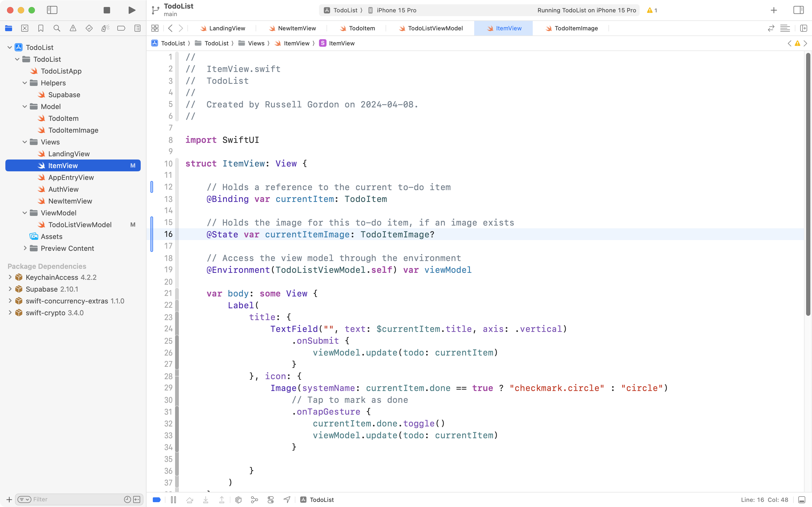Screen dimensions: 812x507
Task: Collapse the Views folder in the navigator
Action: pyautogui.click(x=24, y=142)
